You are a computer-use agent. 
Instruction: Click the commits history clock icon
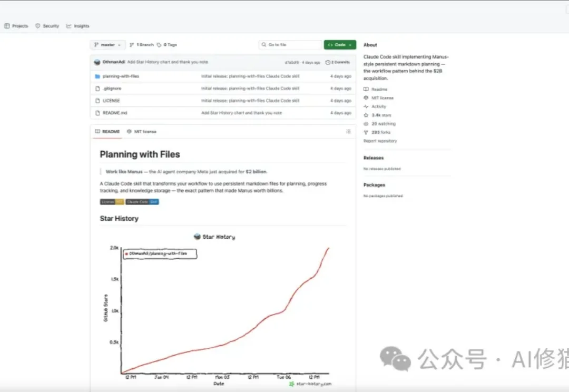[x=328, y=62]
